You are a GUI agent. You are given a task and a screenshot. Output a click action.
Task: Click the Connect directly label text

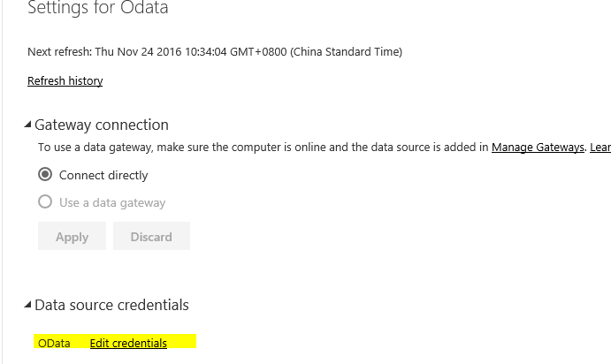(103, 175)
